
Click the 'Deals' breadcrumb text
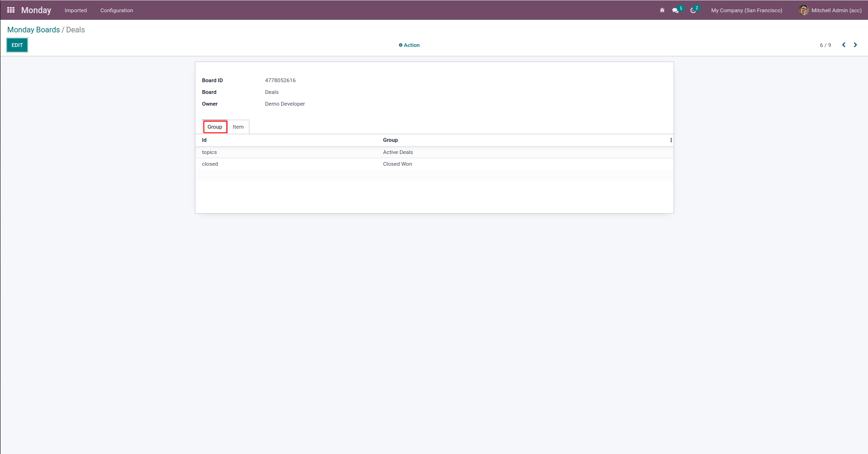[76, 30]
